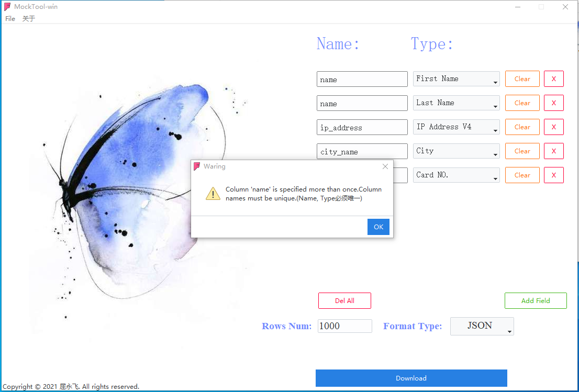Click the 'Format Type:' label
The height and width of the screenshot is (392, 579).
pos(413,326)
